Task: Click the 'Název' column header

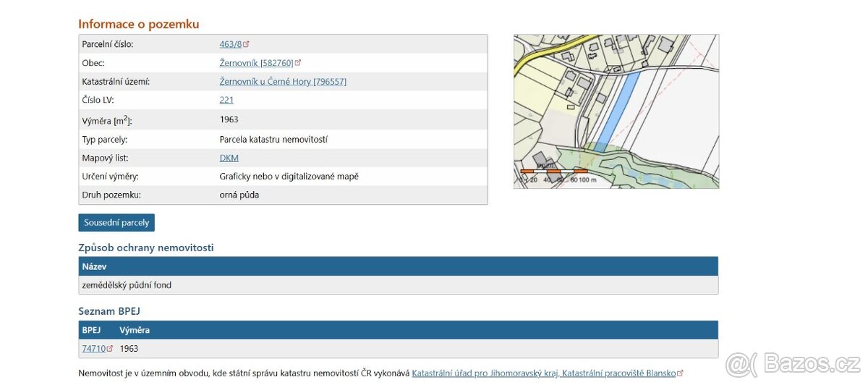Action: (x=94, y=266)
